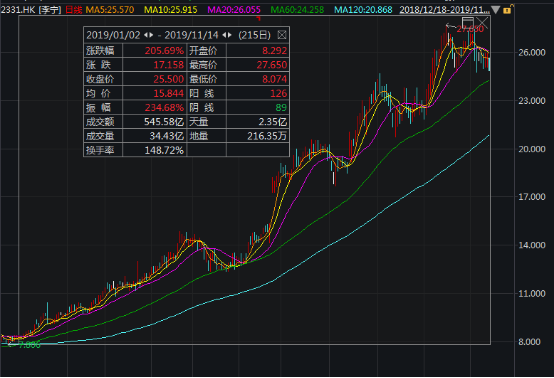
Task: Shift end date 2019/11/14 one day later
Action: click(230, 35)
